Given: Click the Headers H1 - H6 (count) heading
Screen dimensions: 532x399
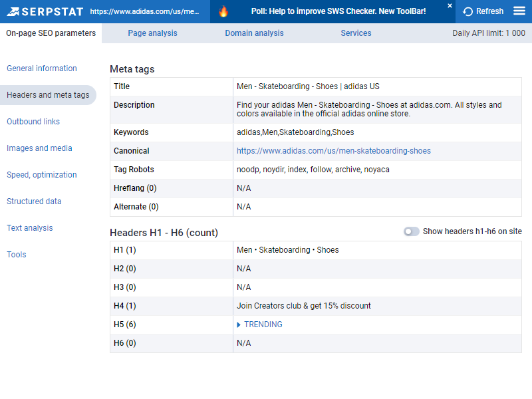Looking at the screenshot, I should [164, 233].
